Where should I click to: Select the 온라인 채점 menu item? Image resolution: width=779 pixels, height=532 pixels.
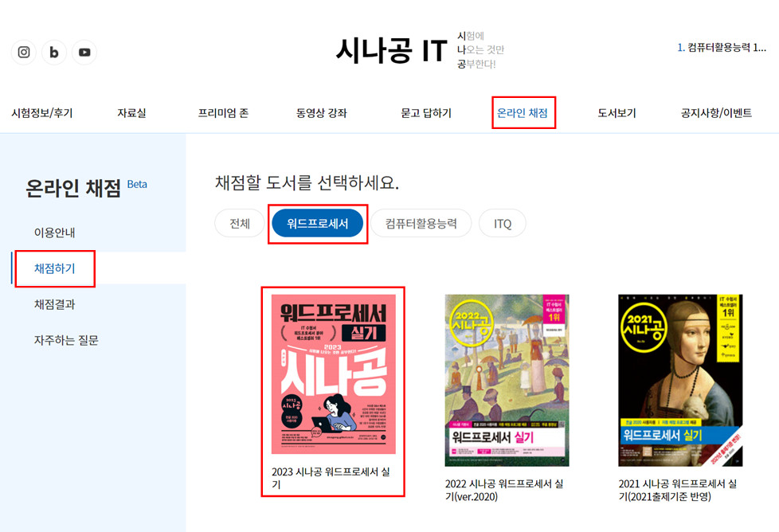tap(523, 113)
